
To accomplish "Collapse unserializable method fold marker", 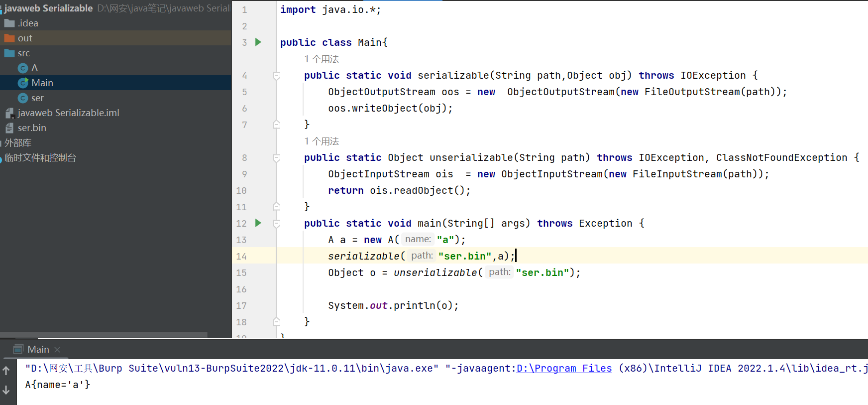I will 277,158.
